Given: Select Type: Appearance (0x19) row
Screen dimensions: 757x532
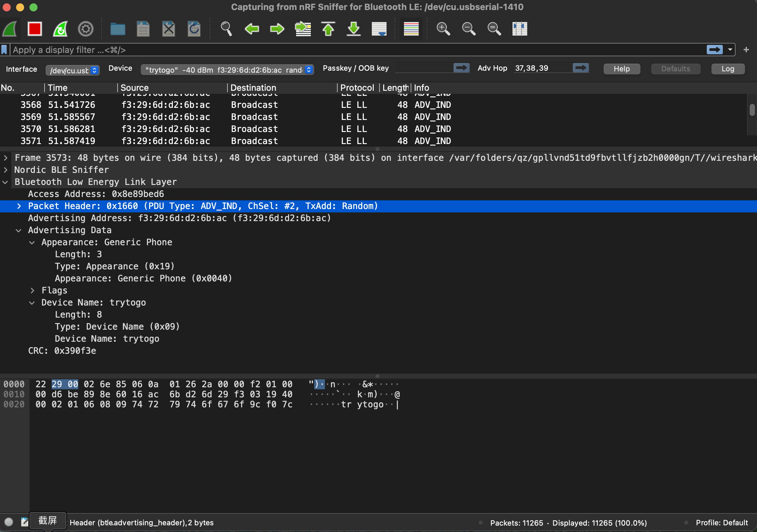Looking at the screenshot, I should [378, 266].
